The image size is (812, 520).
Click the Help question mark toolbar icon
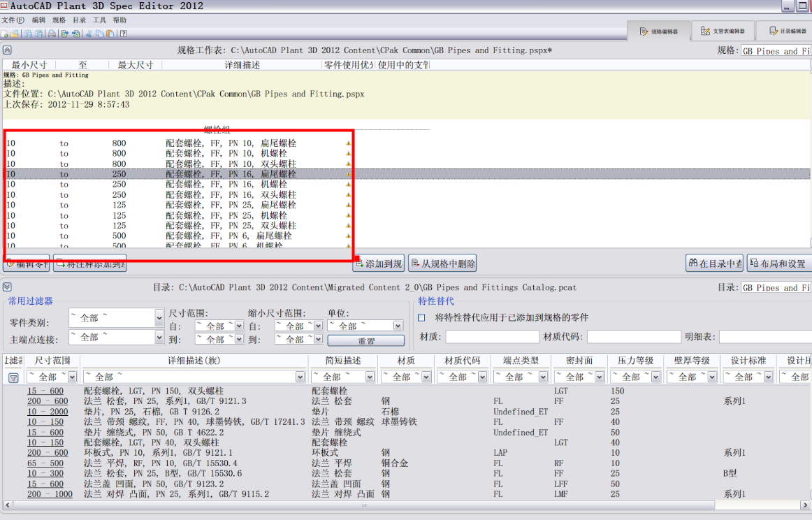[x=123, y=34]
